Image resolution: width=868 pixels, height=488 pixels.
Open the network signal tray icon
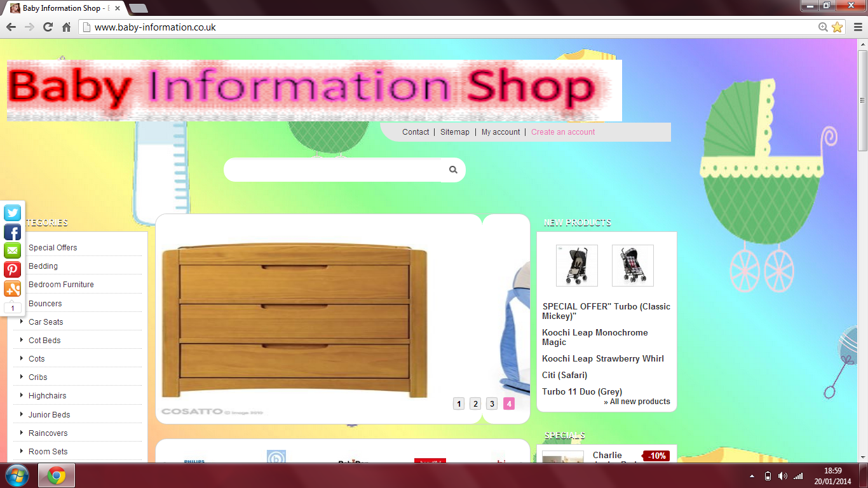[x=798, y=476]
